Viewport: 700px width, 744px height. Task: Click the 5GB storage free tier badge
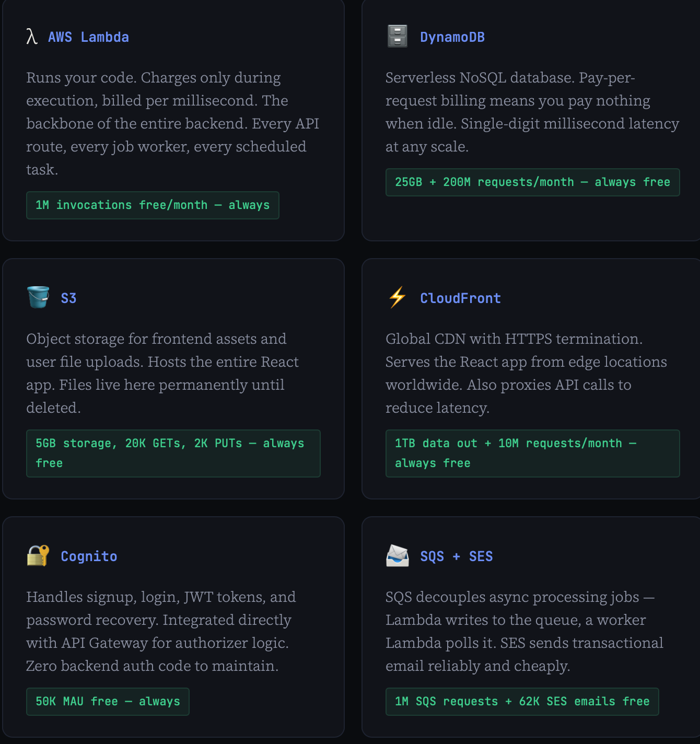[x=173, y=454]
